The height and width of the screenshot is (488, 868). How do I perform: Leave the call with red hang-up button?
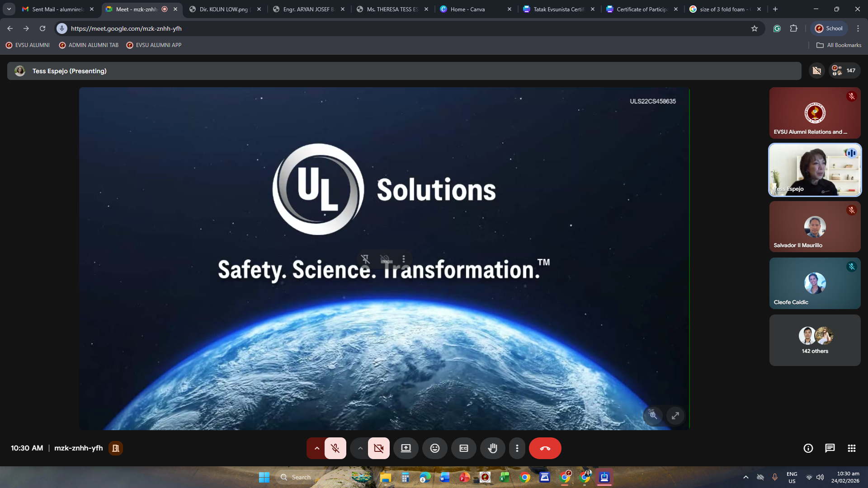point(545,448)
